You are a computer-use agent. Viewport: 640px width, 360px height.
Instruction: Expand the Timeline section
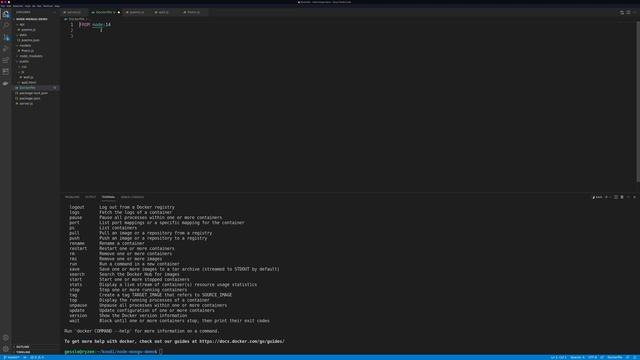(23, 352)
